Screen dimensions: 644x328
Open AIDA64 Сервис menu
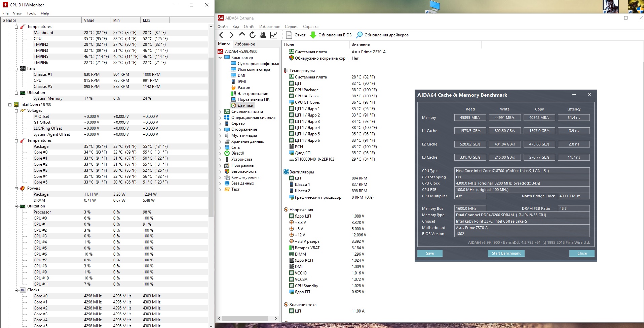(292, 27)
